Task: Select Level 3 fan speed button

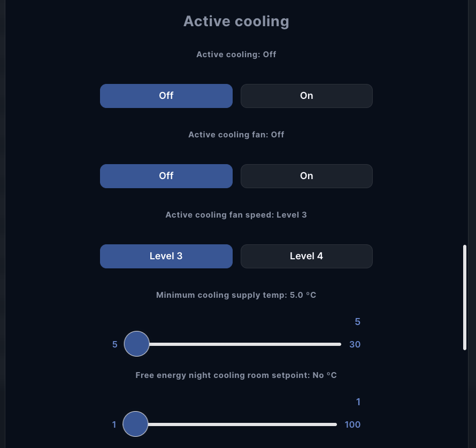Action: coord(166,256)
